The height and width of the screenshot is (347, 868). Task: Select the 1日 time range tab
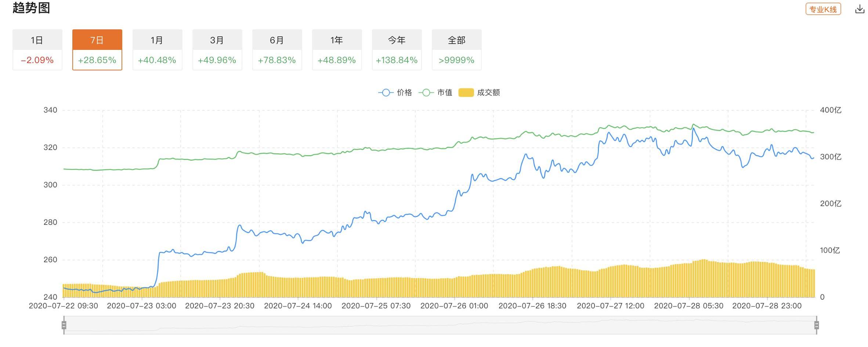point(37,50)
